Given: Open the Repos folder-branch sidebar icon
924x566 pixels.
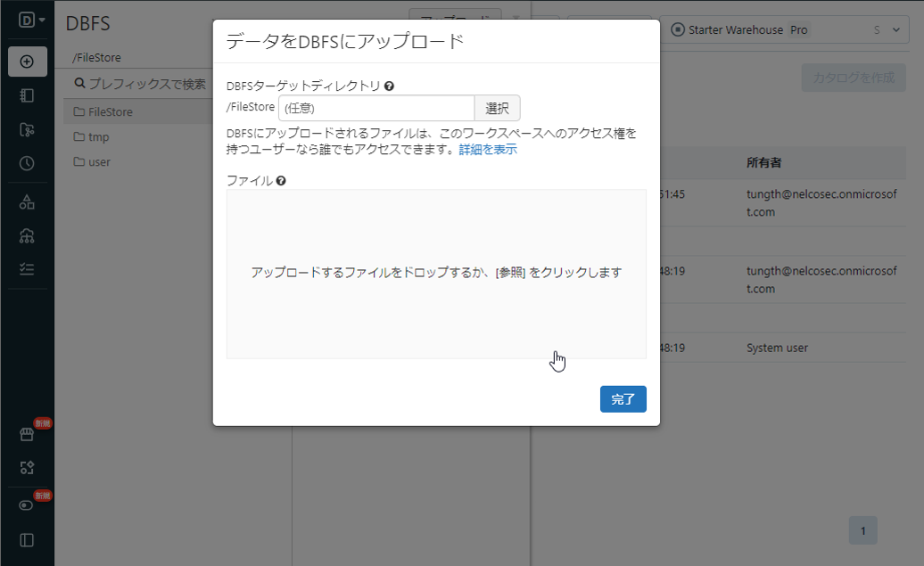Looking at the screenshot, I should 27,129.
